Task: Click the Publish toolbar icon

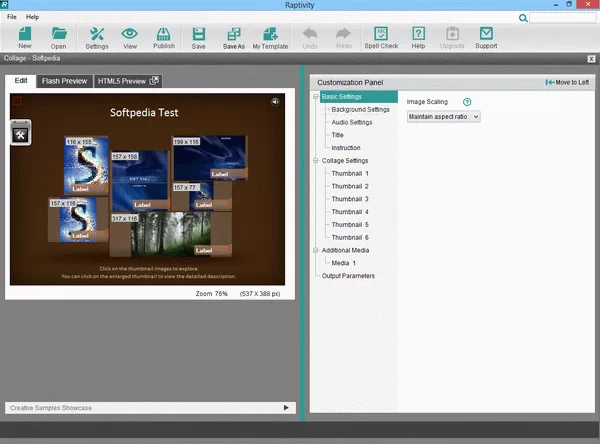Action: pyautogui.click(x=164, y=37)
